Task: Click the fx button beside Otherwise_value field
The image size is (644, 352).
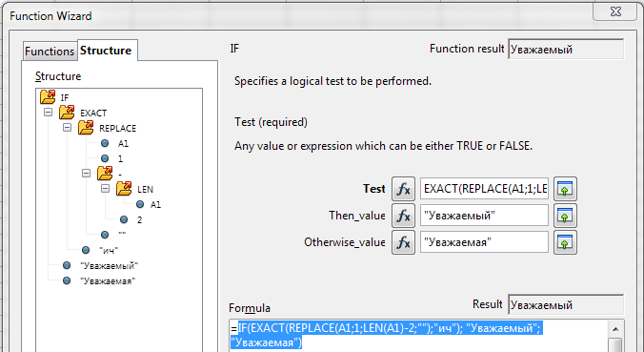Action: coord(403,242)
